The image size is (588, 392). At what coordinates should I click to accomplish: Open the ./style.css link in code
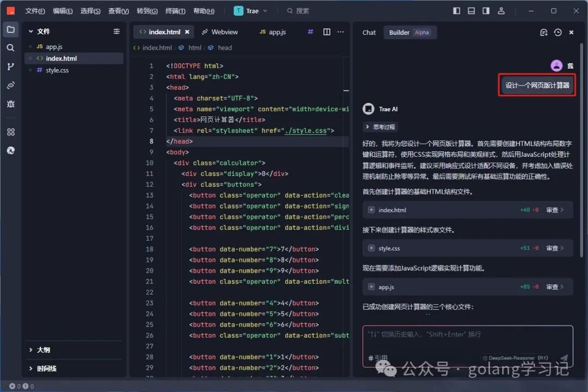coord(305,131)
